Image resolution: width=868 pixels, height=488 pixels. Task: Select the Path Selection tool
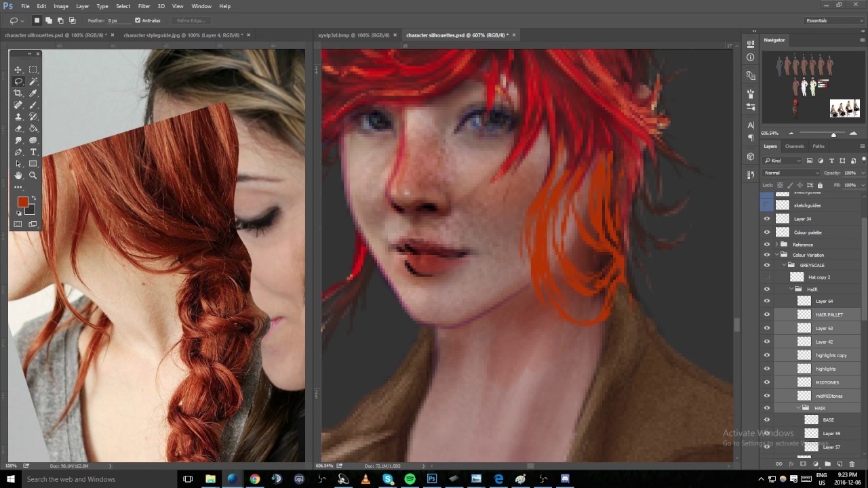click(18, 163)
